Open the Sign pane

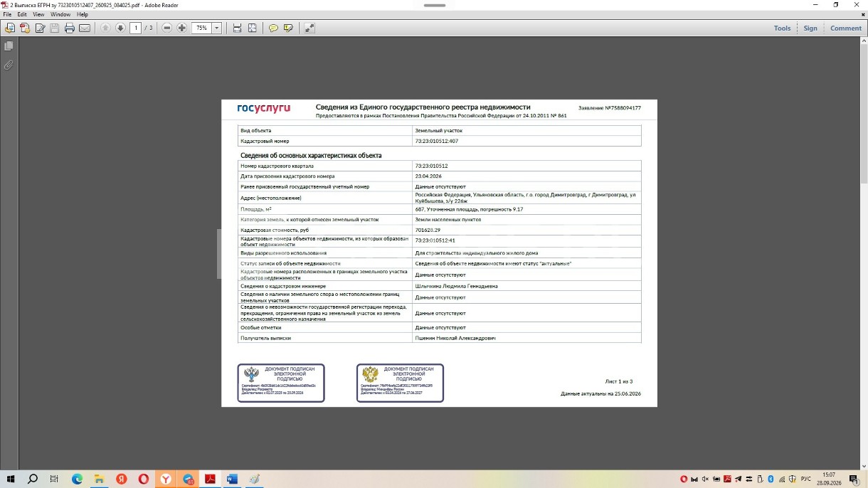[810, 28]
